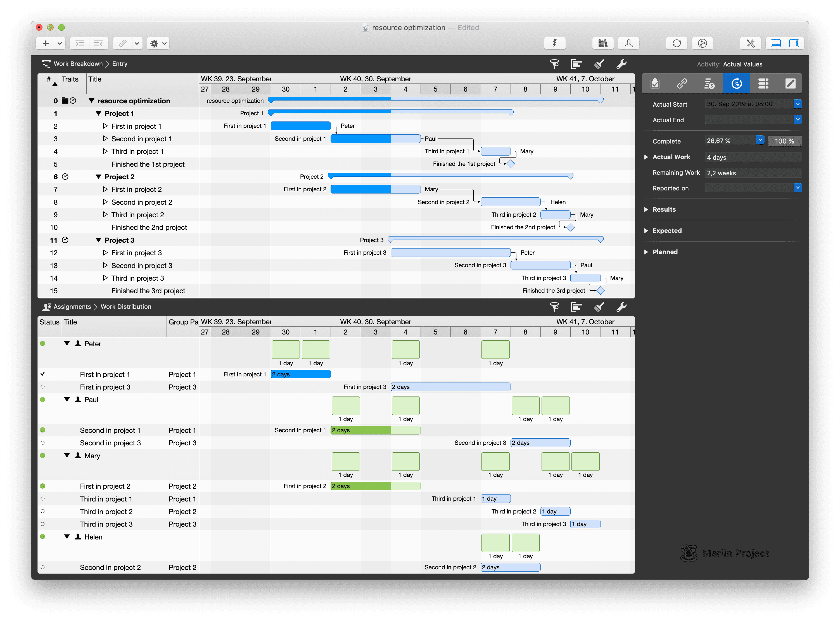
Task: Open the Actual Start date dropdown
Action: [x=797, y=104]
